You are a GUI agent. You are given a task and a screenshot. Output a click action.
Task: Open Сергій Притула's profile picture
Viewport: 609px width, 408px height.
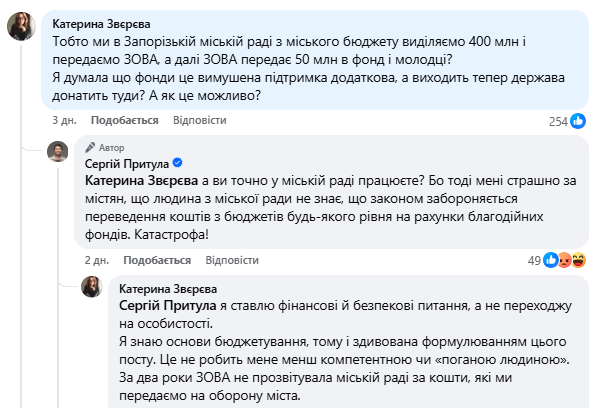[59, 153]
